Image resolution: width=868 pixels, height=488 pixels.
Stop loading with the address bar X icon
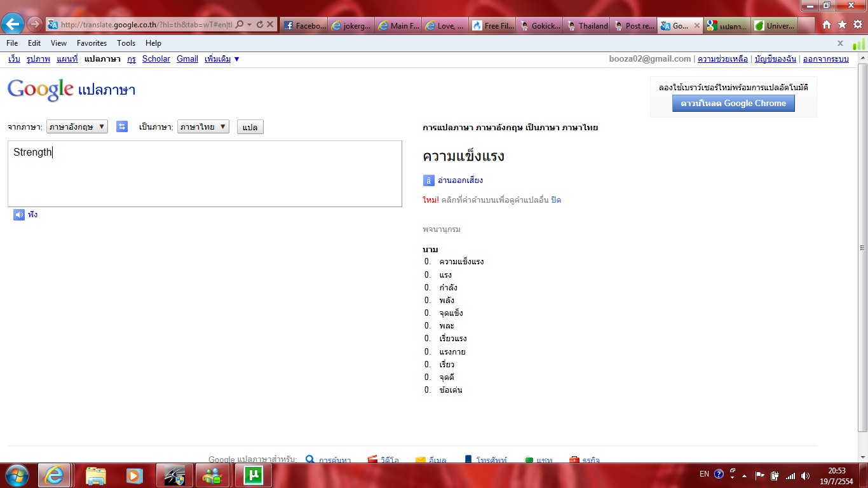point(270,25)
